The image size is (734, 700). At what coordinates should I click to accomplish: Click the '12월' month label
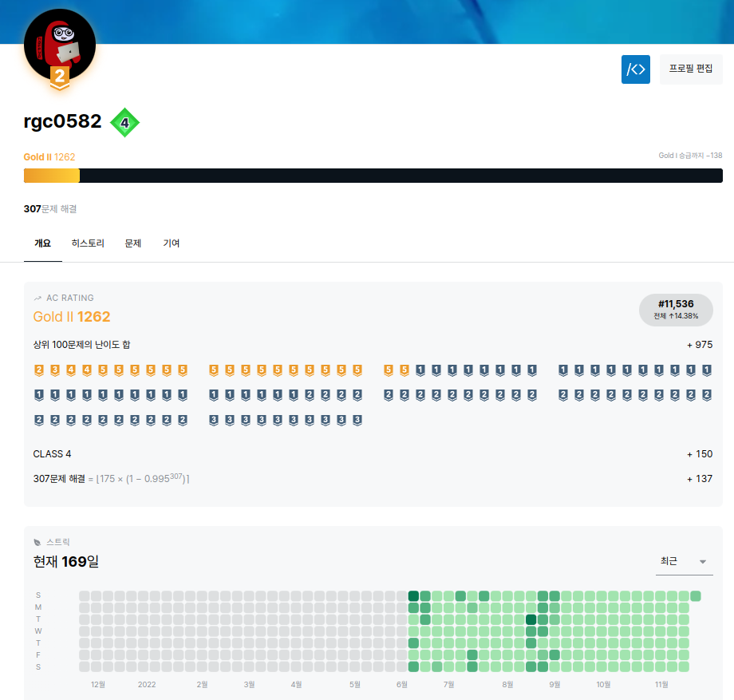(x=98, y=685)
